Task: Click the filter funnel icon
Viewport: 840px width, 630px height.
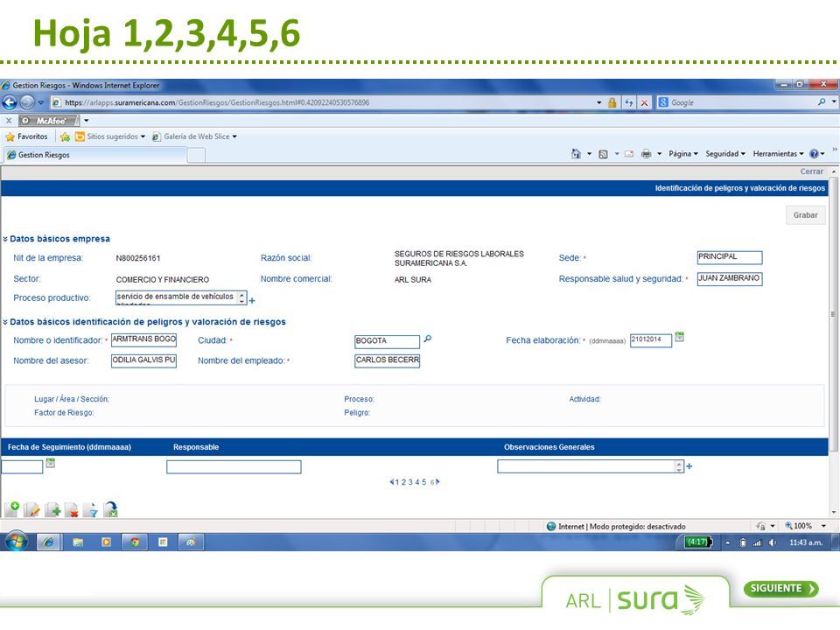Action: click(90, 509)
